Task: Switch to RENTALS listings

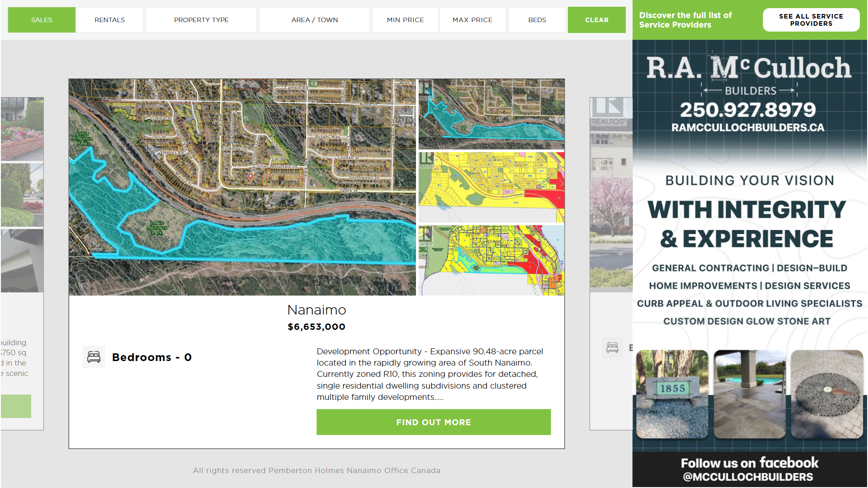Action: pos(109,20)
